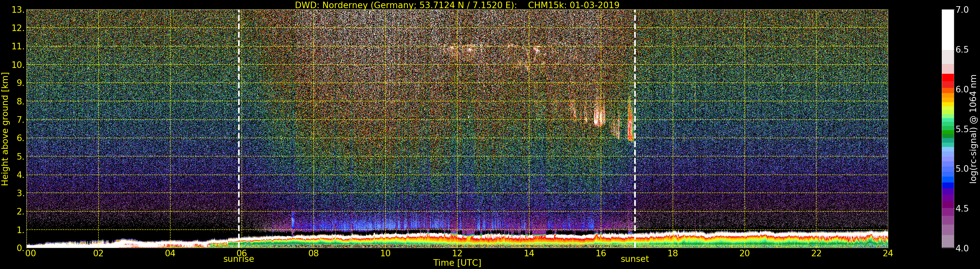The width and height of the screenshot is (980, 269).
Task: Click the 'CHM15k: 01-03-2019' date label
Action: click(574, 5)
